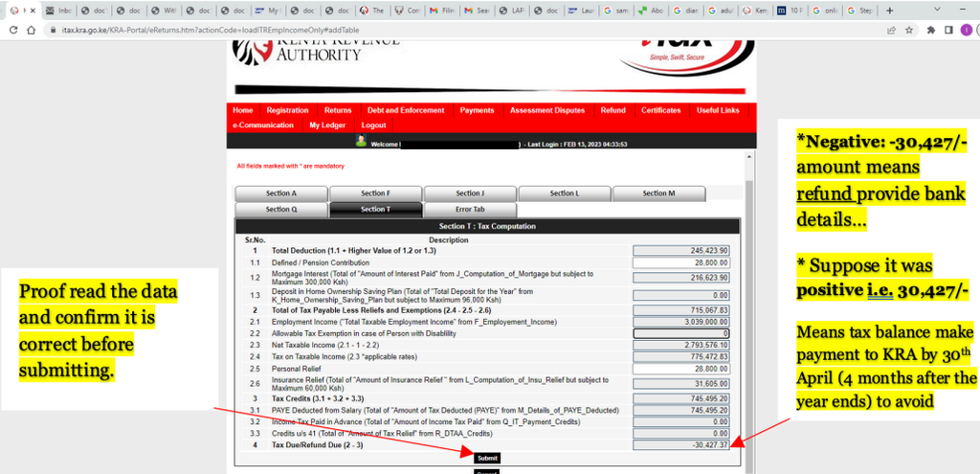Bookmark this page with the star icon

click(910, 30)
